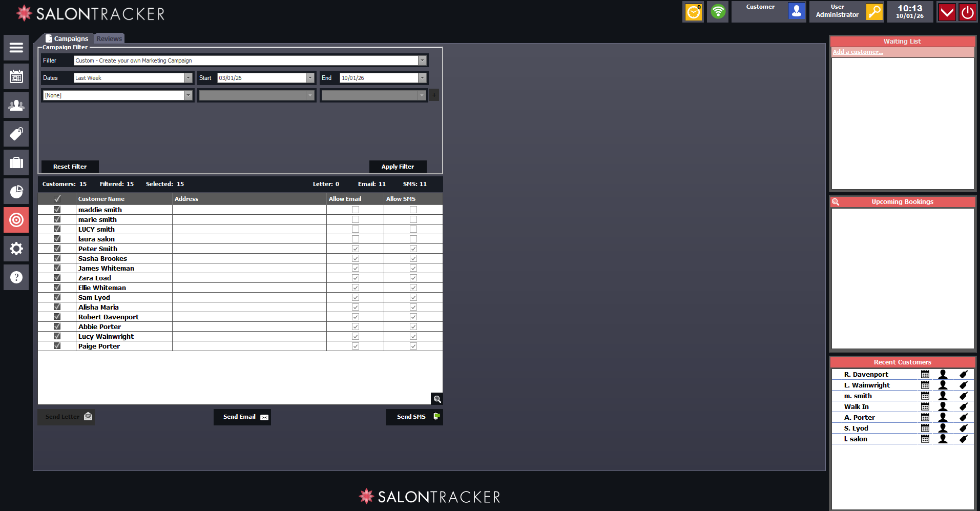Viewport: 980px width, 511px height.
Task: Open the Reports pie chart sidebar icon
Action: tap(16, 191)
